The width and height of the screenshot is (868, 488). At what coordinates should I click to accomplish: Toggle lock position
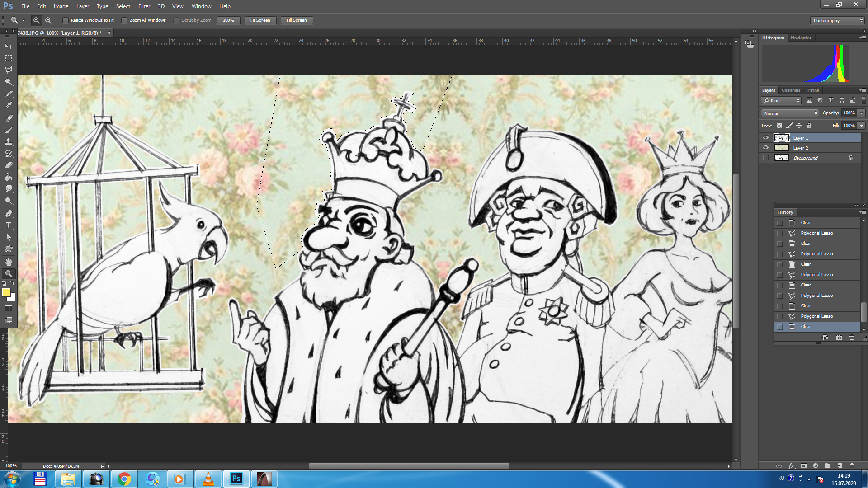click(799, 126)
